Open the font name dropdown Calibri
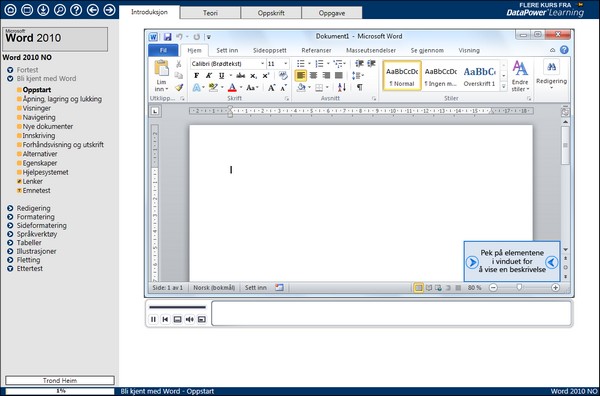The image size is (600, 396). tap(228, 64)
